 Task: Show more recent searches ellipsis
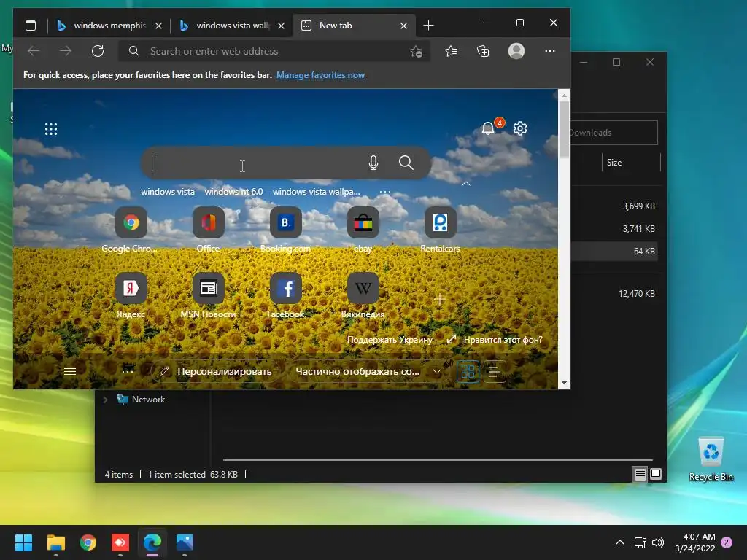385,192
